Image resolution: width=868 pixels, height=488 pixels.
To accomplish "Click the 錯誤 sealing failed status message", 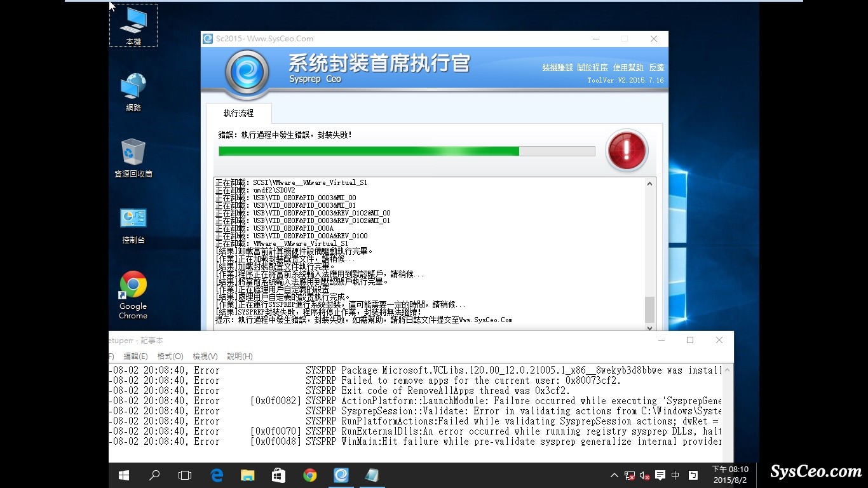I will (x=285, y=135).
